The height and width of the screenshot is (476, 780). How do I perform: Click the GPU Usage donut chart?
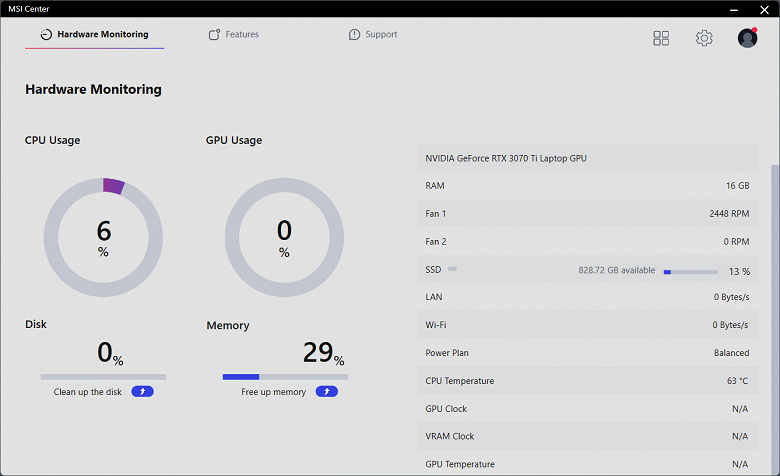coord(284,237)
